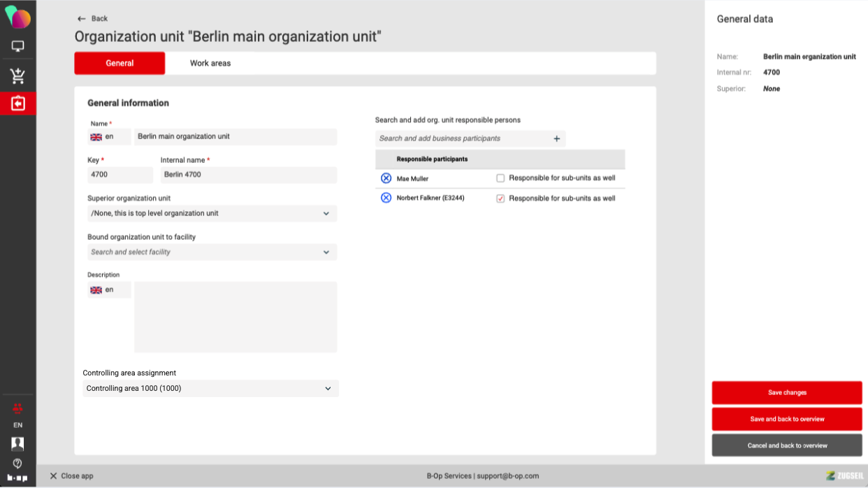Click Cancel and back to overview
The width and height of the screenshot is (868, 488).
click(786, 445)
